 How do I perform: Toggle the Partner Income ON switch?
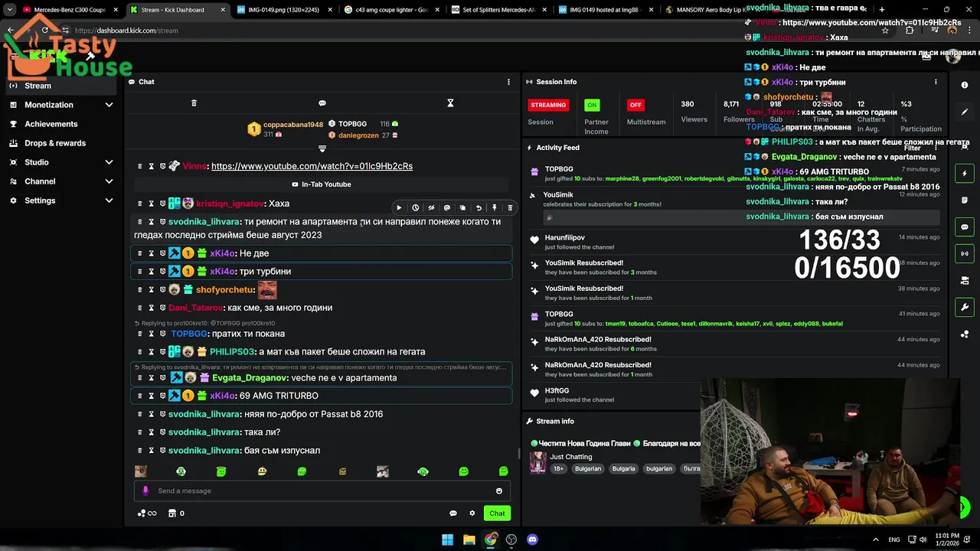(x=592, y=105)
